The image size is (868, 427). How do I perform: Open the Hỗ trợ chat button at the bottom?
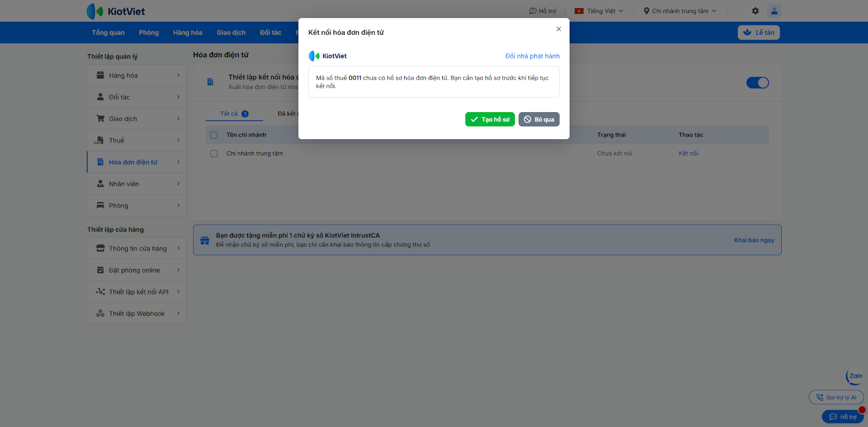[x=843, y=417]
